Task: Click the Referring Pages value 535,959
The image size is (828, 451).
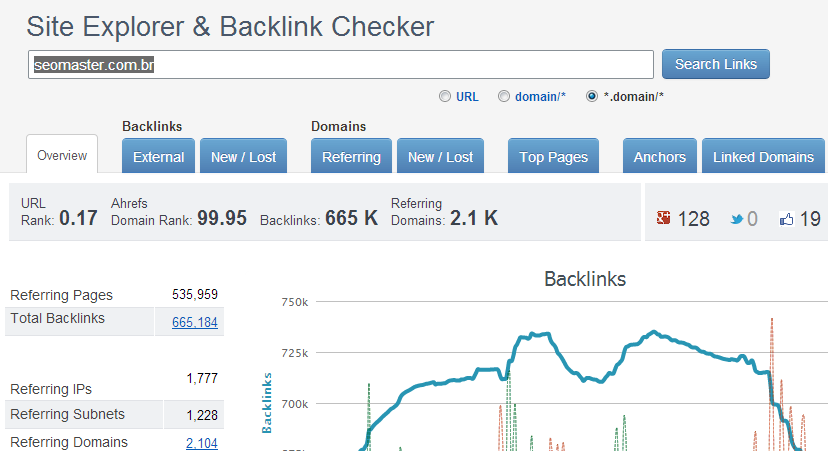Action: (195, 294)
